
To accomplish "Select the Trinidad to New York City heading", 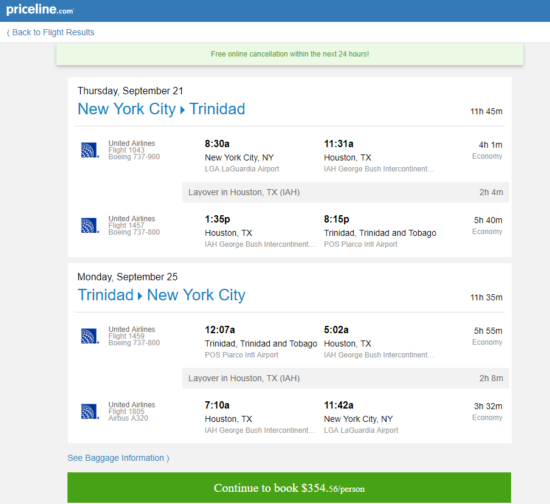I will 161,295.
